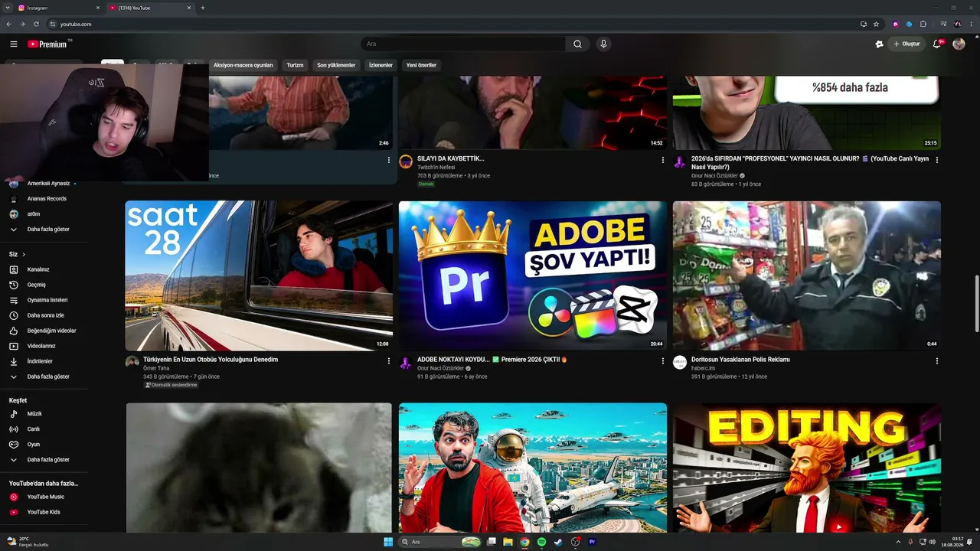The width and height of the screenshot is (980, 551).
Task: Play the saat 28 bus video thumbnail
Action: (259, 275)
